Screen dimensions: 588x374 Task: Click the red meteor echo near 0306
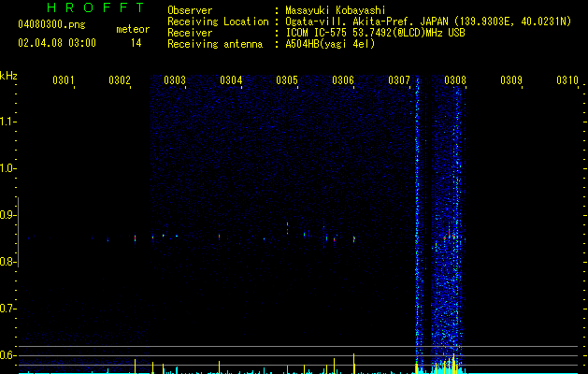coord(353,239)
